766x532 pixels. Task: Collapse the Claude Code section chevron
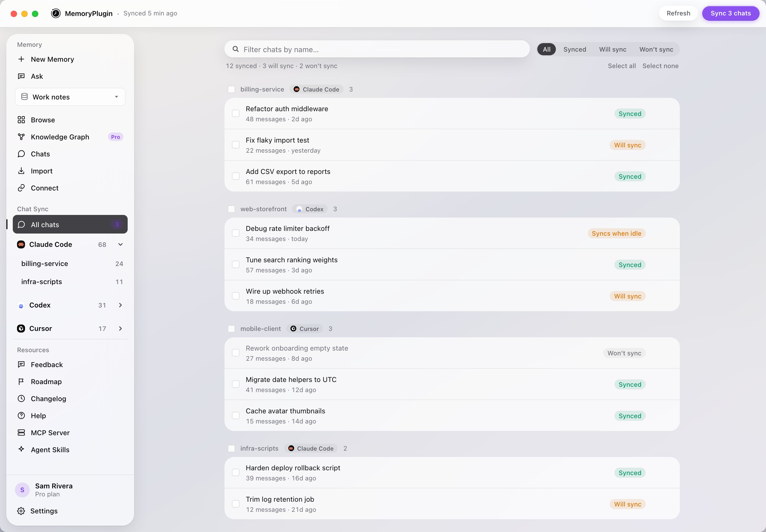tap(120, 244)
